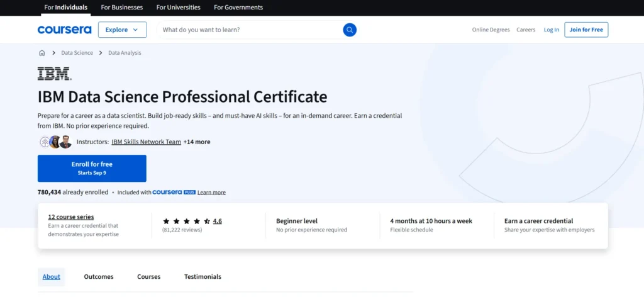Select the For Universities tab

178,8
